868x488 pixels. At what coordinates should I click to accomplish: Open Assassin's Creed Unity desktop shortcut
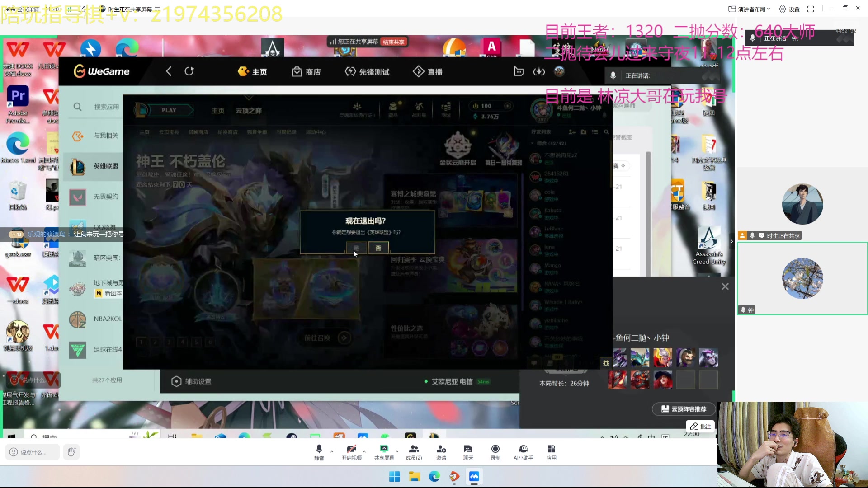click(x=709, y=246)
